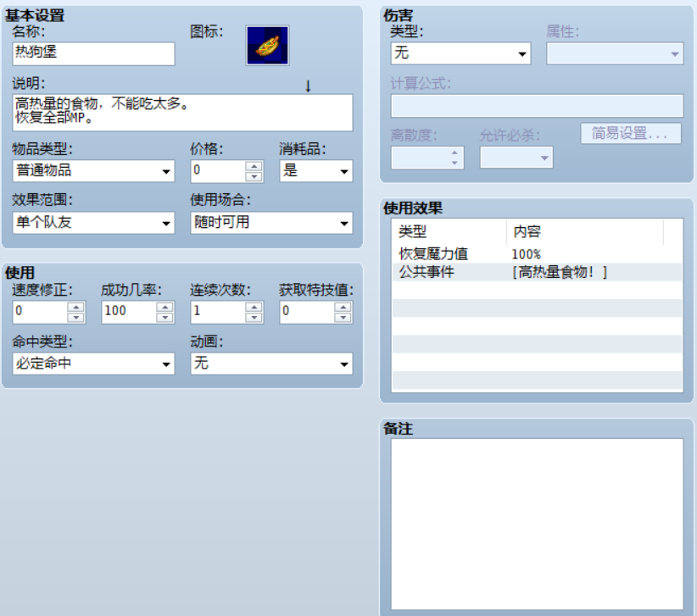This screenshot has height=616, width=697.
Task: Click the 100% effect content cell
Action: click(527, 254)
